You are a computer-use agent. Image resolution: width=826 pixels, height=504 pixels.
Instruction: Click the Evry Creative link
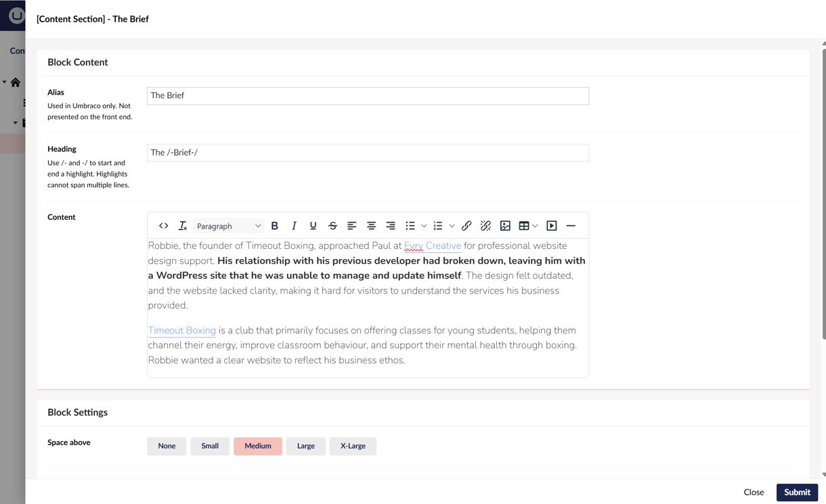pos(433,246)
